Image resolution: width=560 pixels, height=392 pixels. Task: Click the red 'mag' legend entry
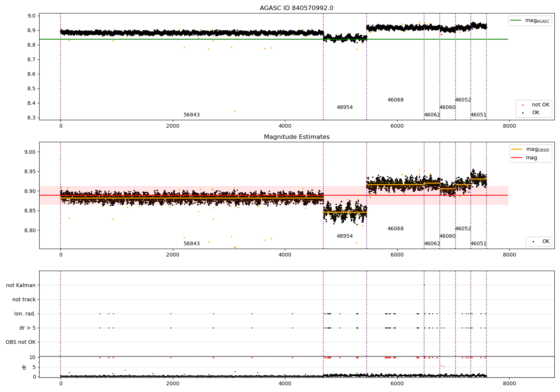point(524,158)
